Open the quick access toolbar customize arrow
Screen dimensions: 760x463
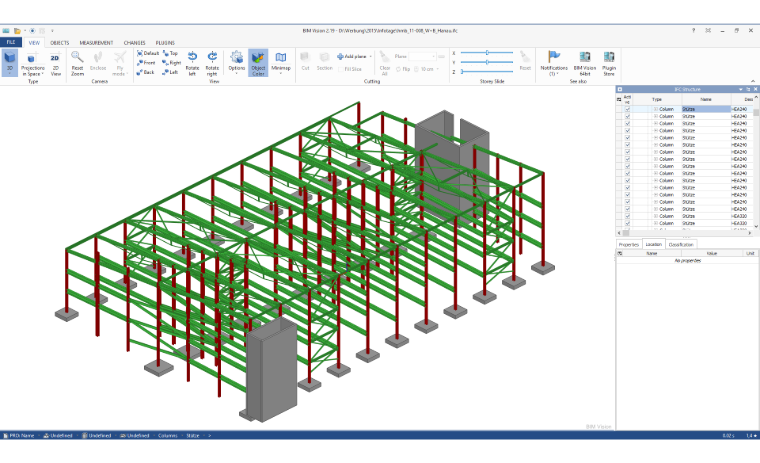pyautogui.click(x=52, y=31)
